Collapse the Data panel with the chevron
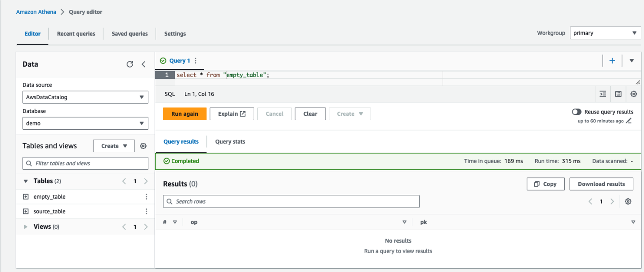This screenshot has width=644, height=272. point(143,64)
